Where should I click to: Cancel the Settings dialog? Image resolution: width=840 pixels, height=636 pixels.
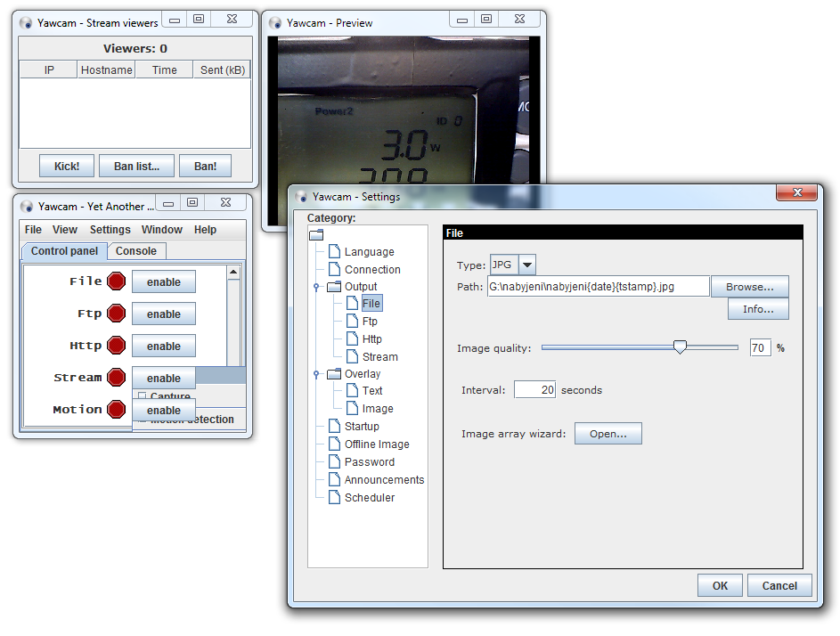pyautogui.click(x=779, y=585)
